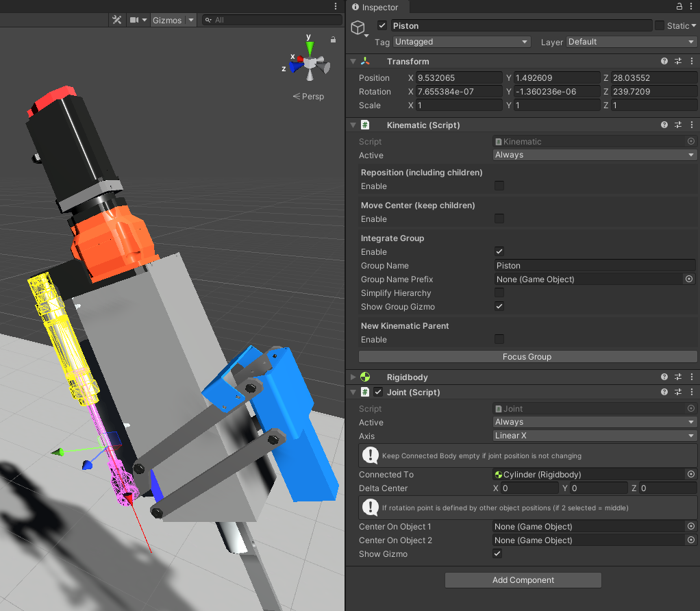Open the scene tools wrench icon
This screenshot has height=611, width=700.
116,20
